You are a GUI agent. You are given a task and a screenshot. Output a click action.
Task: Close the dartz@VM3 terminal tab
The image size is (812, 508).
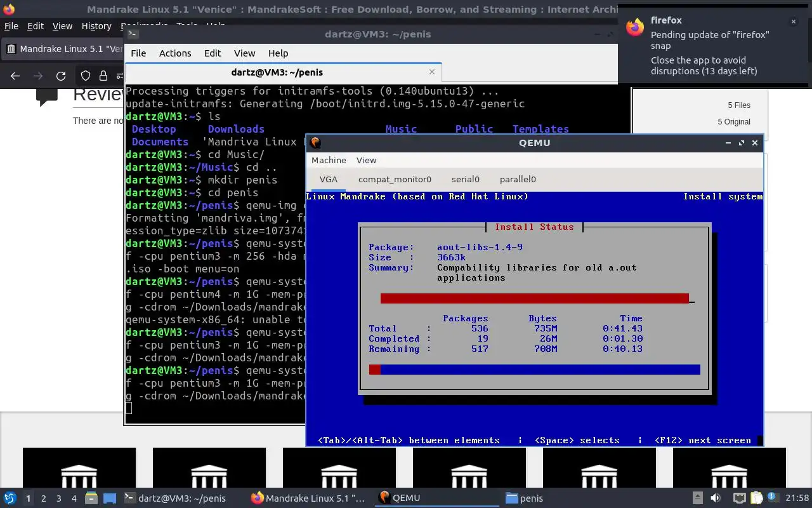pos(432,72)
